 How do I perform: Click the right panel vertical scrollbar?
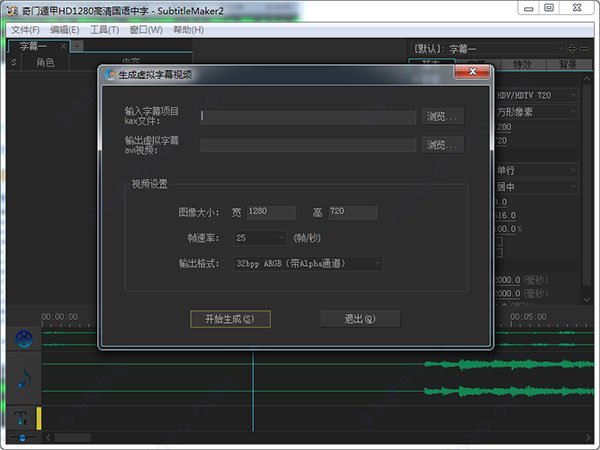click(x=587, y=186)
